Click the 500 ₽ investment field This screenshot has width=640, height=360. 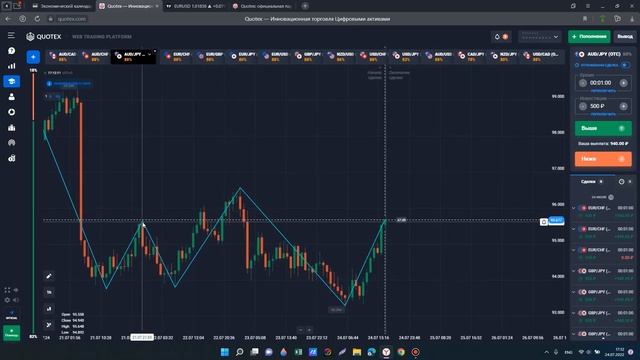pos(602,106)
